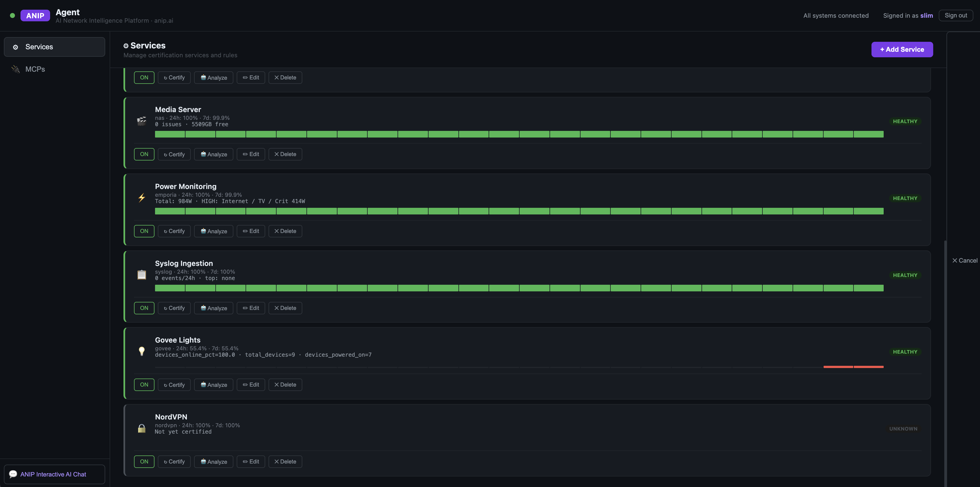Edit the Govee Lights service
The height and width of the screenshot is (487, 980).
tap(251, 385)
